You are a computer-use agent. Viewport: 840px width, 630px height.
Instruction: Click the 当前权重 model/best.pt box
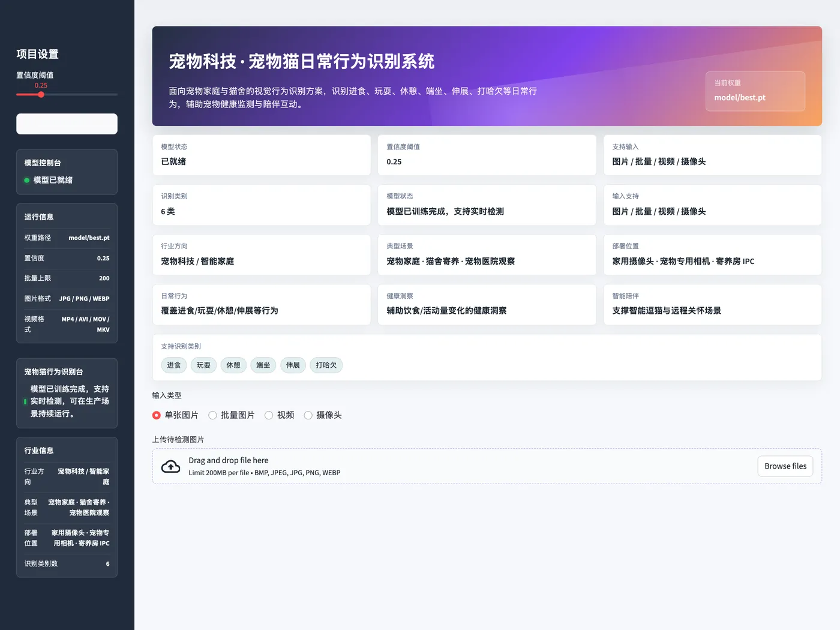pos(755,91)
